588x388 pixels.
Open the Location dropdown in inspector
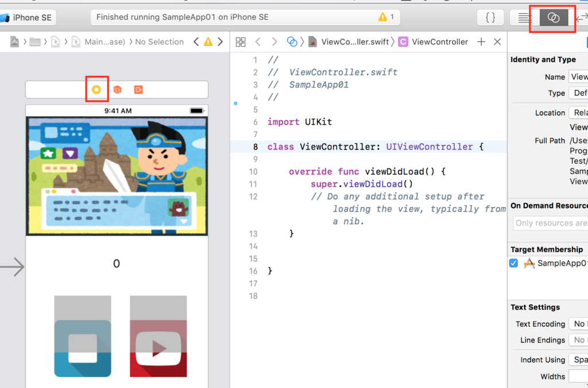point(578,113)
